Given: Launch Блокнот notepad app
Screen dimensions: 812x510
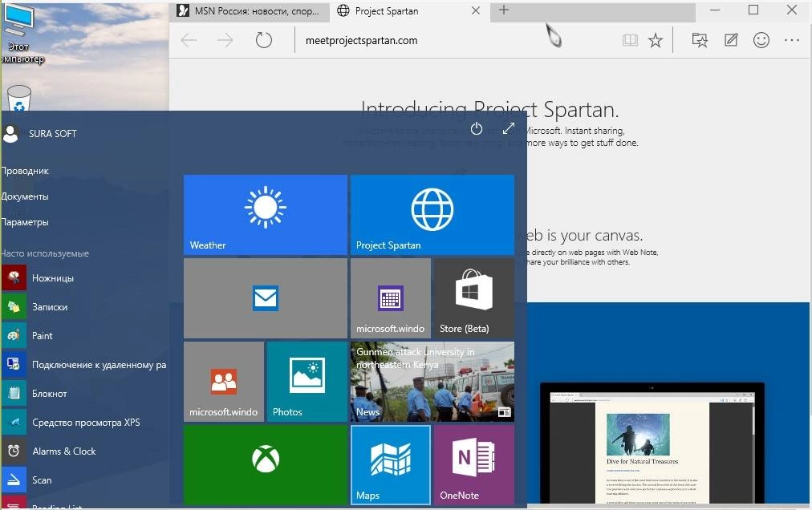Looking at the screenshot, I should click(85, 394).
